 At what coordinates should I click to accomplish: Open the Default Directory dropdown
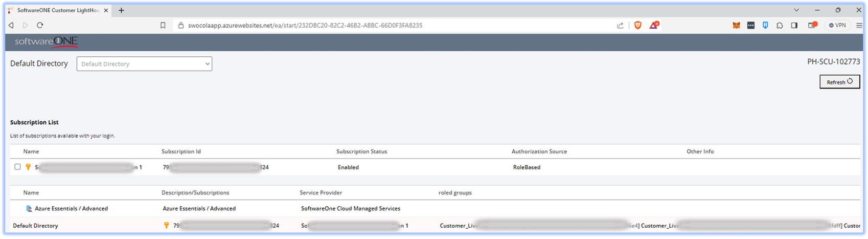click(x=144, y=64)
